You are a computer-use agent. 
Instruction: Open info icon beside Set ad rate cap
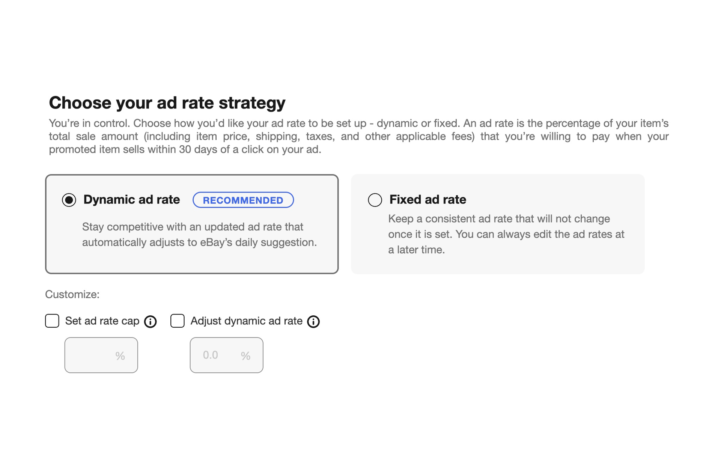click(150, 321)
